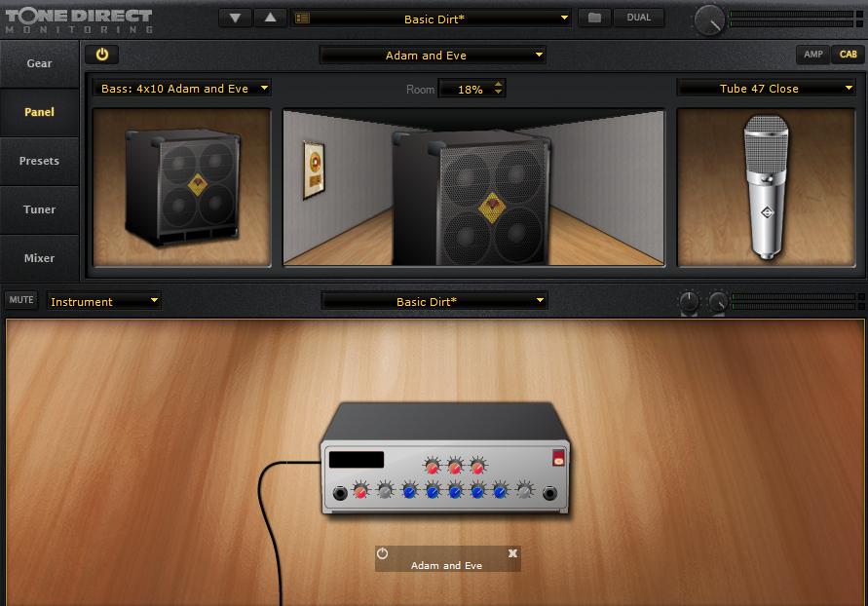This screenshot has height=606, width=868.
Task: Click the amp's right output jack
Action: pyautogui.click(x=549, y=493)
